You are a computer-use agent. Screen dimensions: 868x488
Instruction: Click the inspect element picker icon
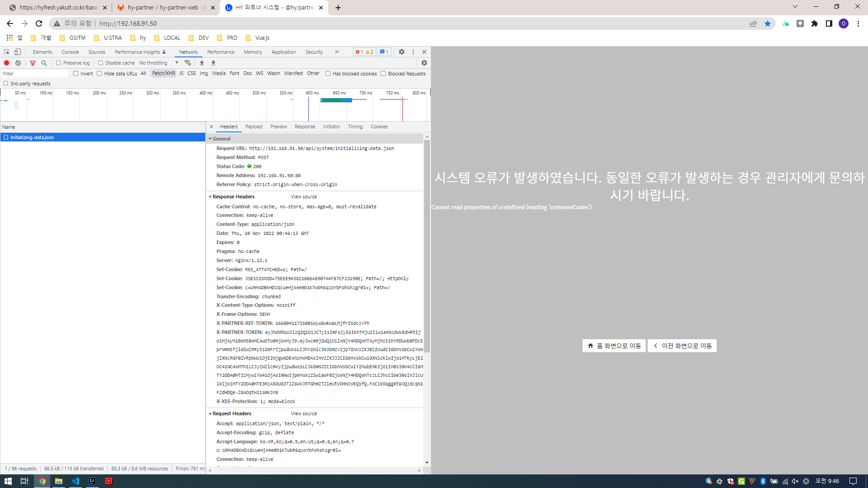pos(7,52)
